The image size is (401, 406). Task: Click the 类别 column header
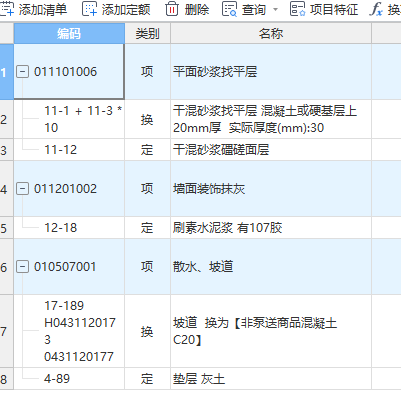147,33
